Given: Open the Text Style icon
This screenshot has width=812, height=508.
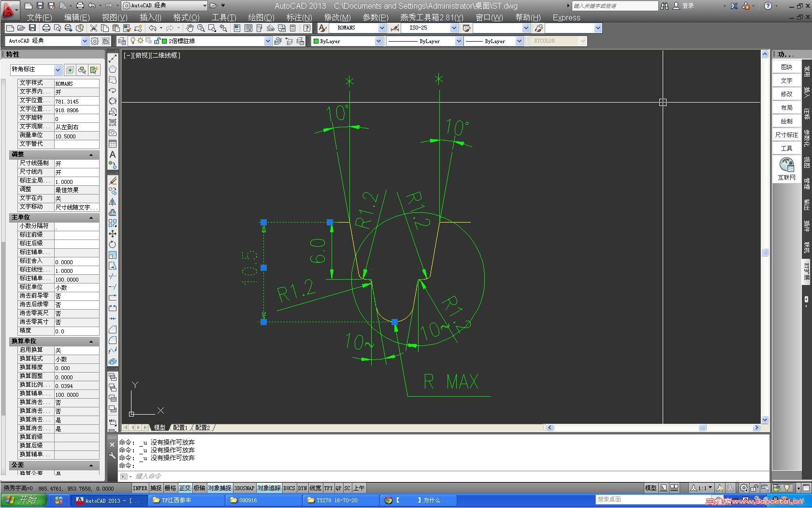Looking at the screenshot, I should [x=323, y=29].
